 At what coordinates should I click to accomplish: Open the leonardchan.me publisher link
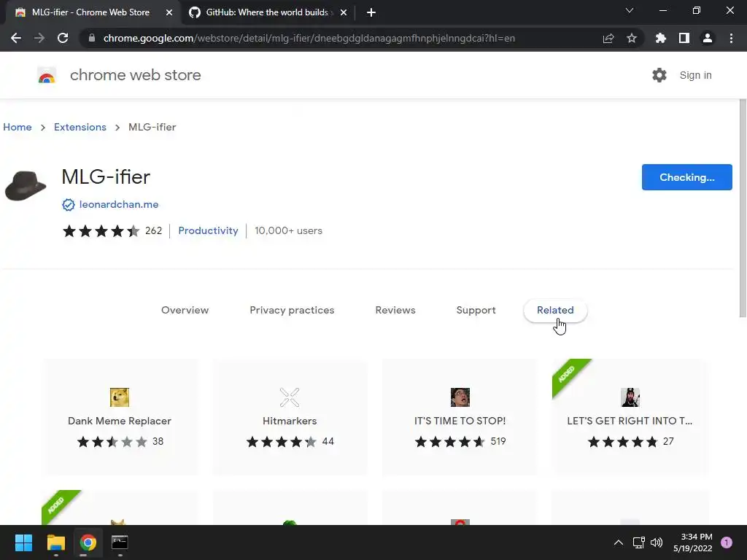[x=119, y=204]
